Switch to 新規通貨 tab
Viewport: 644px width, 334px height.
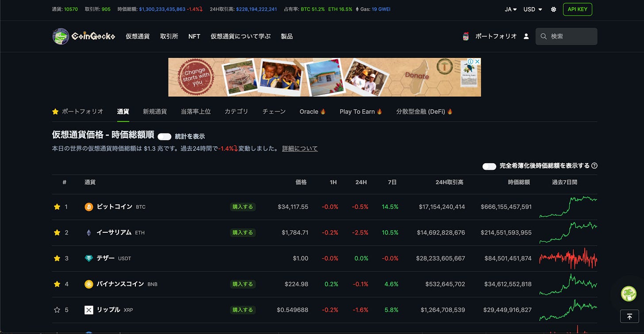155,111
